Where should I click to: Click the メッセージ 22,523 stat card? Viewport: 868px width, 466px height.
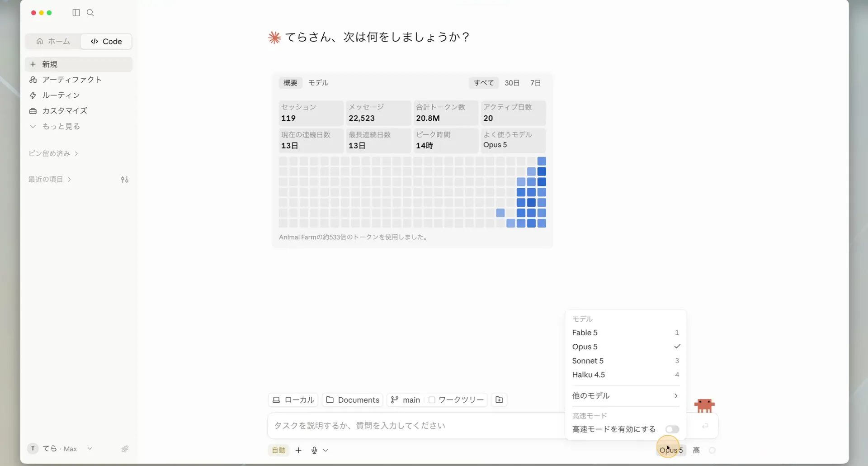coord(378,113)
